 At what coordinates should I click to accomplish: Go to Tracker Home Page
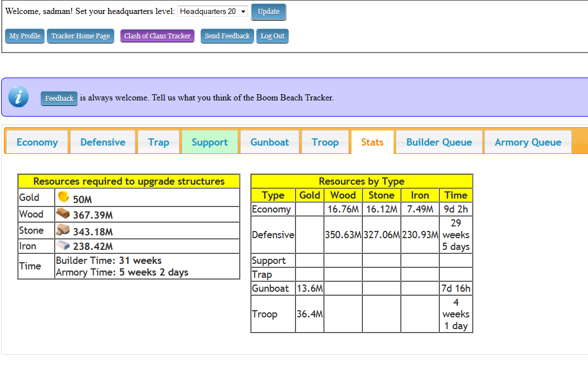[x=81, y=36]
